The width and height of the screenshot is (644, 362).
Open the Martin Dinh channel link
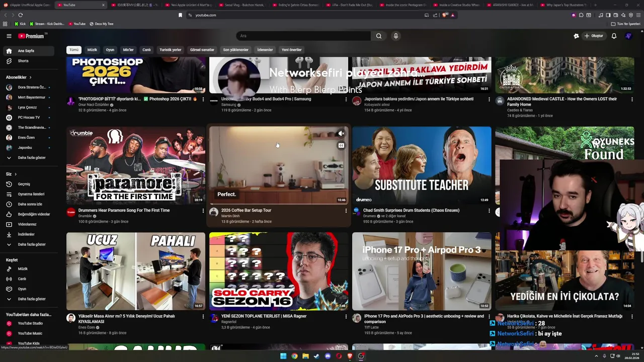tap(230, 216)
